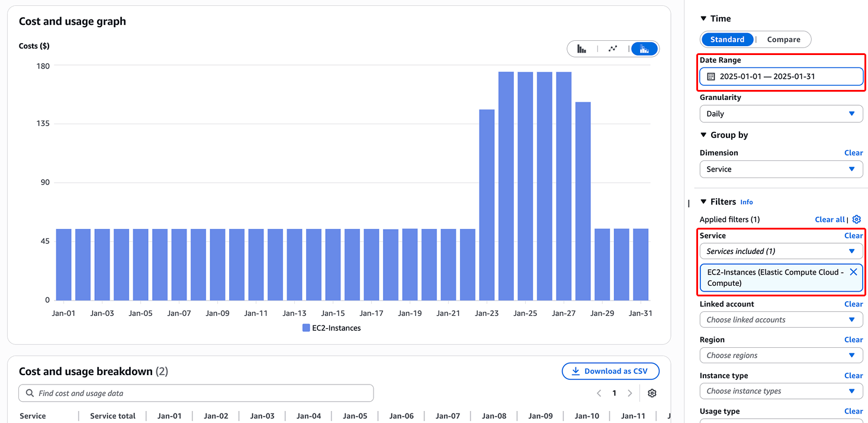Open the applied filters settings gear

(856, 219)
